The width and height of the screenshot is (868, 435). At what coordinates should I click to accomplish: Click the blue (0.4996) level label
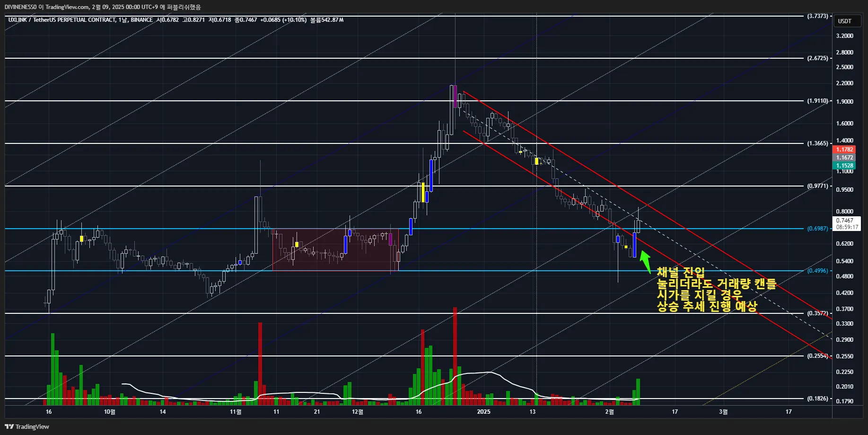click(x=817, y=271)
